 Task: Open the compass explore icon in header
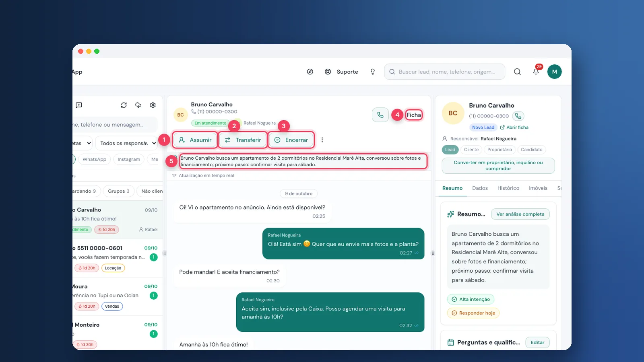tap(310, 72)
